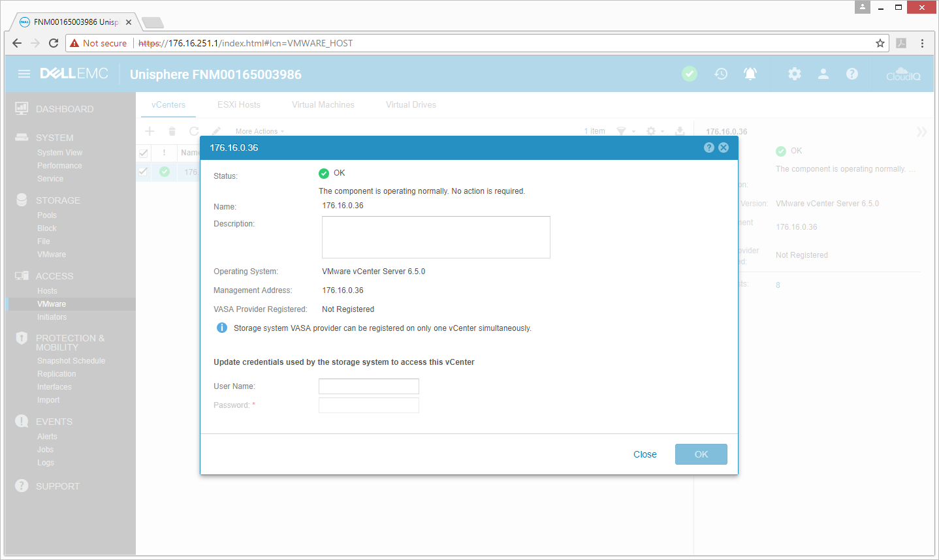Open Jobs under Events
Viewport: 939px width, 560px height.
(x=45, y=450)
